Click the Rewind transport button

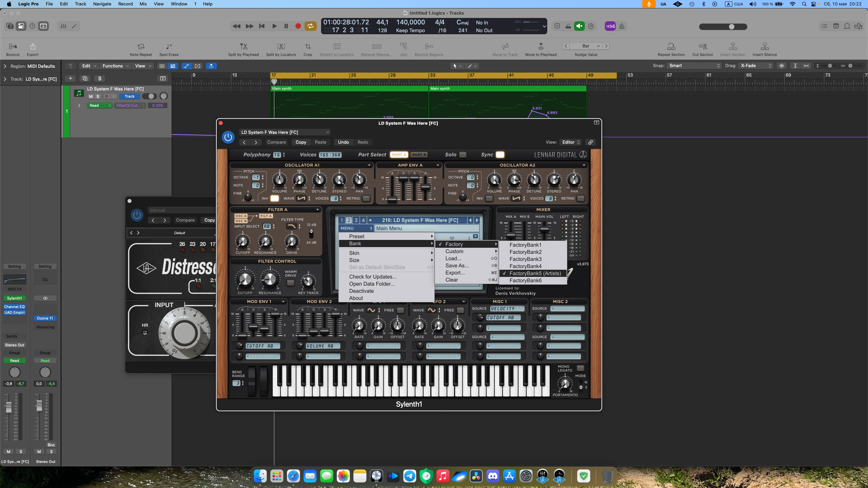tap(237, 26)
